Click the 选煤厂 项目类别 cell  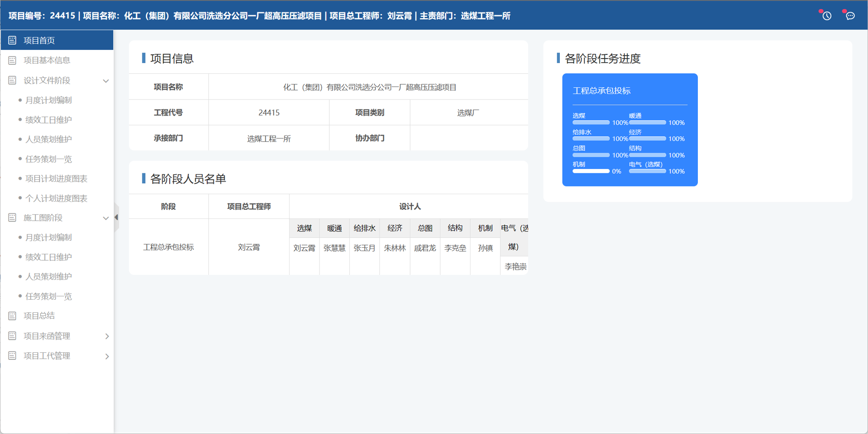point(469,113)
